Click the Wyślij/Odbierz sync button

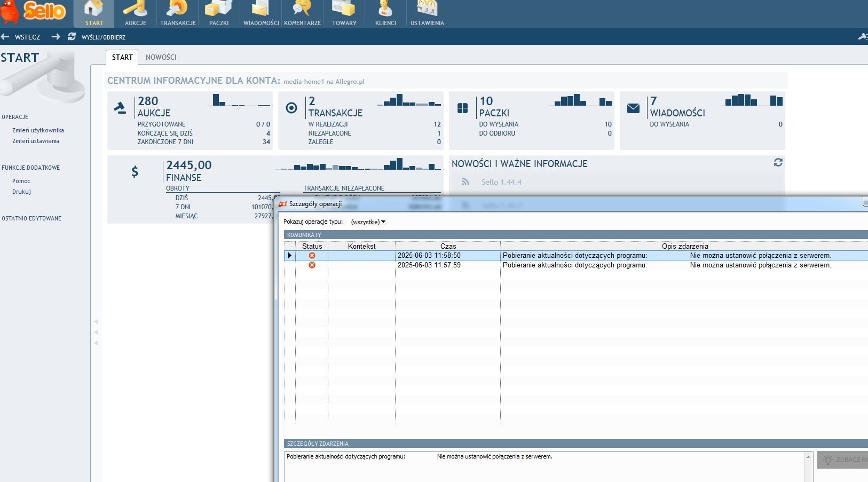(97, 37)
